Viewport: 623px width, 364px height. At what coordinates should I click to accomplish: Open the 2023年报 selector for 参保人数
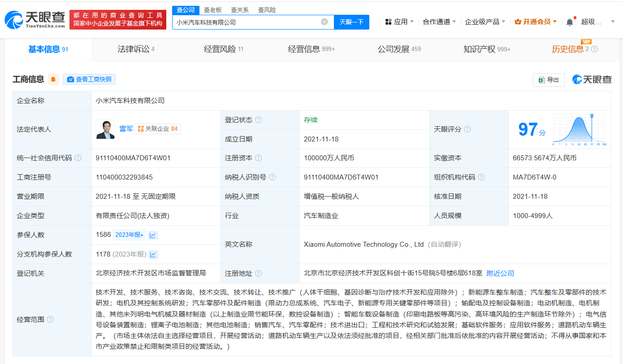coord(129,235)
